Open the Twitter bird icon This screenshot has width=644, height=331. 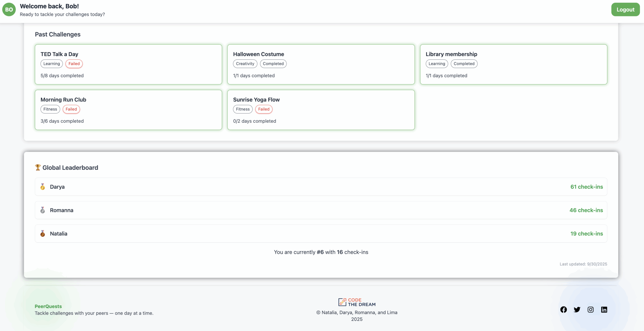(577, 309)
